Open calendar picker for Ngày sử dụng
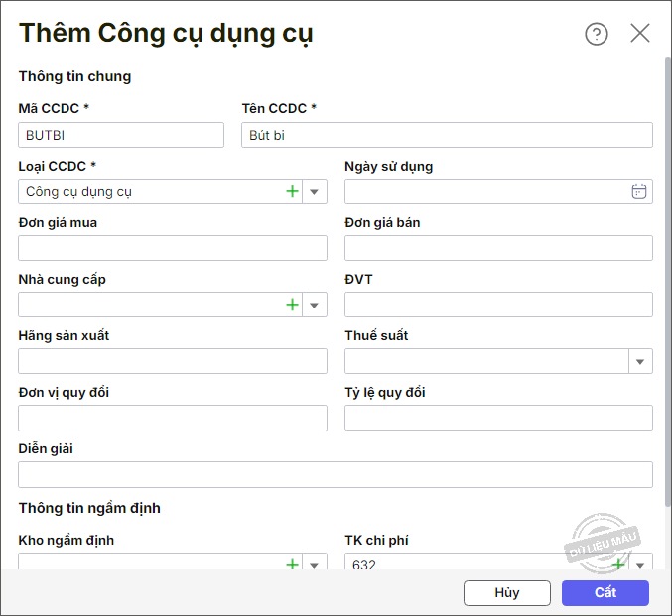This screenshot has height=616, width=672. click(x=639, y=191)
